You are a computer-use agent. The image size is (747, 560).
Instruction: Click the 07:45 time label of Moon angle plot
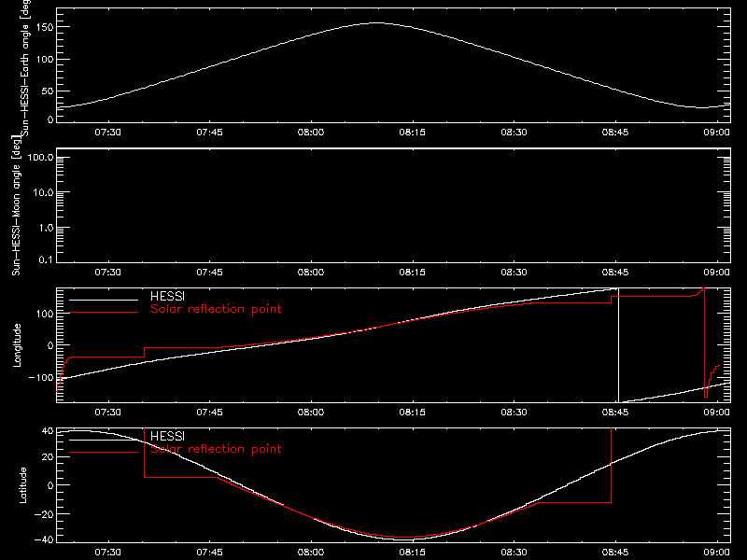(209, 273)
